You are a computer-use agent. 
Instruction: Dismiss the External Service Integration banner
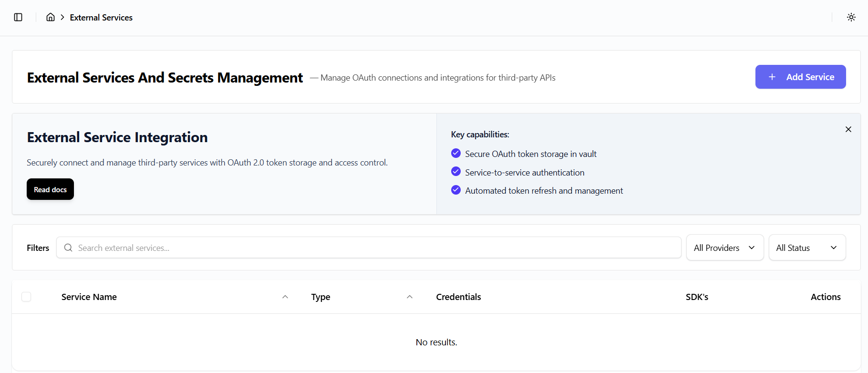pos(848,129)
